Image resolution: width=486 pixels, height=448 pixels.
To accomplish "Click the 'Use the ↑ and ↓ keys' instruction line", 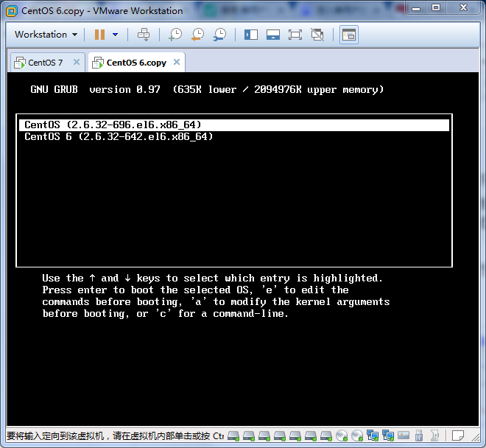I will pos(213,279).
